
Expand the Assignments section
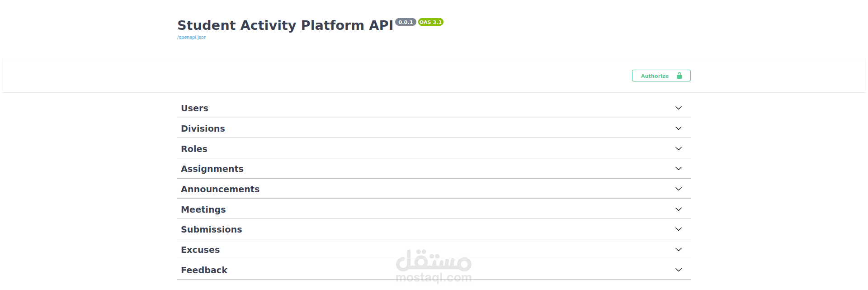pyautogui.click(x=434, y=168)
